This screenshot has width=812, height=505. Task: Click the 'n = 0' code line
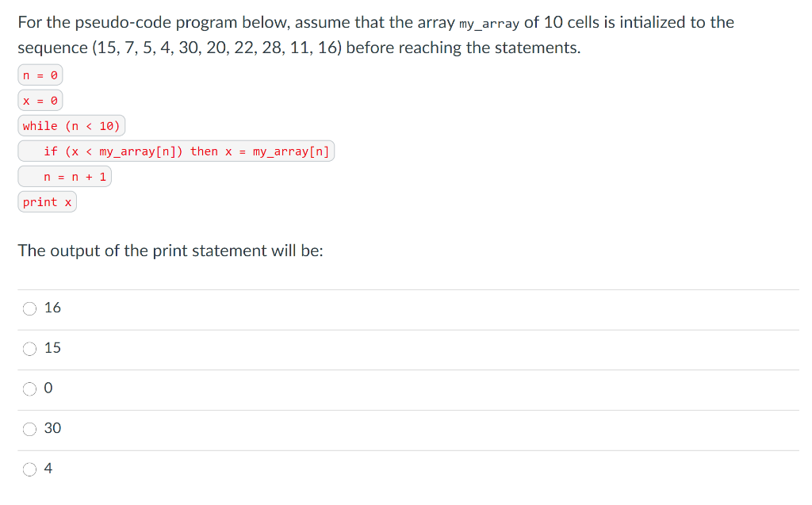click(x=40, y=75)
